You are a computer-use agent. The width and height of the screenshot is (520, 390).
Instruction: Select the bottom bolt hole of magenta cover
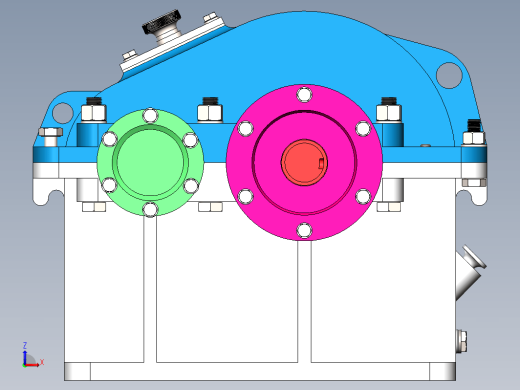(x=304, y=230)
